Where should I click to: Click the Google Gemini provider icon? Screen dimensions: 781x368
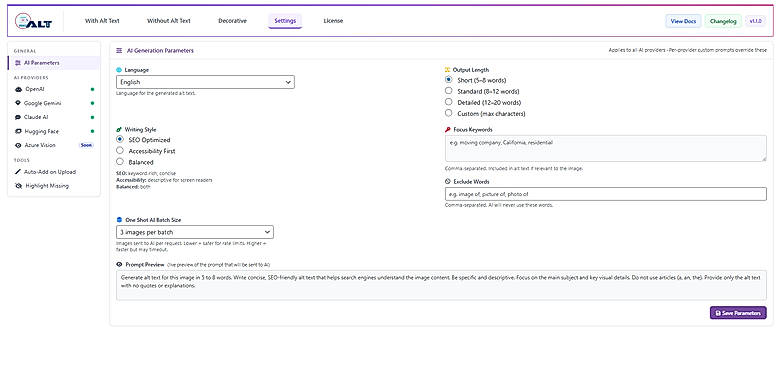tap(18, 103)
